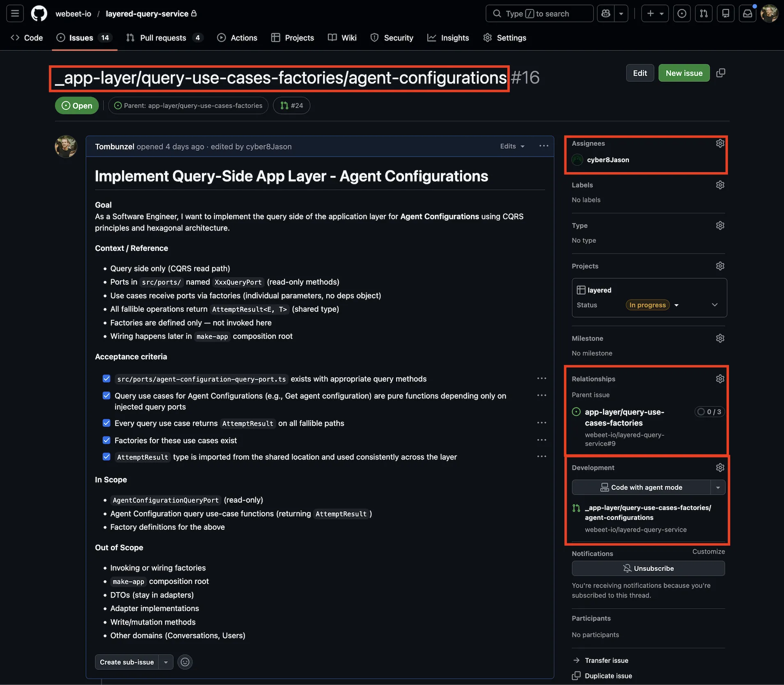This screenshot has width=784, height=685.
Task: Open the notifications inbox bell
Action: 747,13
